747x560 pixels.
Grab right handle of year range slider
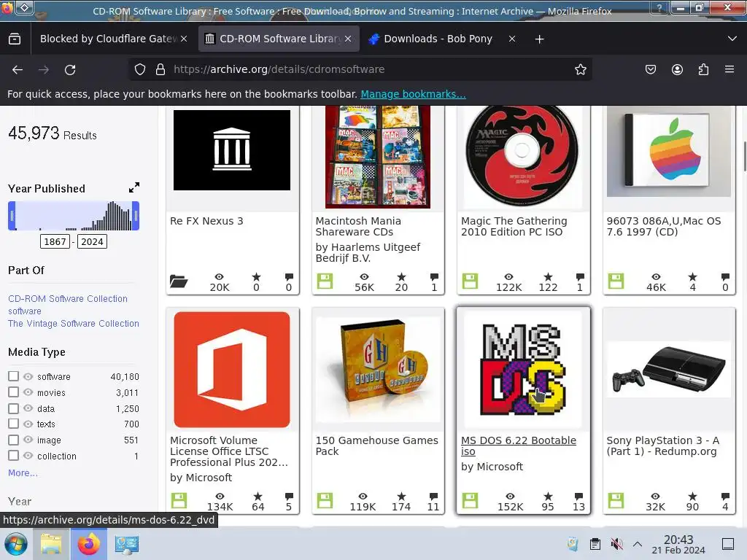(136, 216)
